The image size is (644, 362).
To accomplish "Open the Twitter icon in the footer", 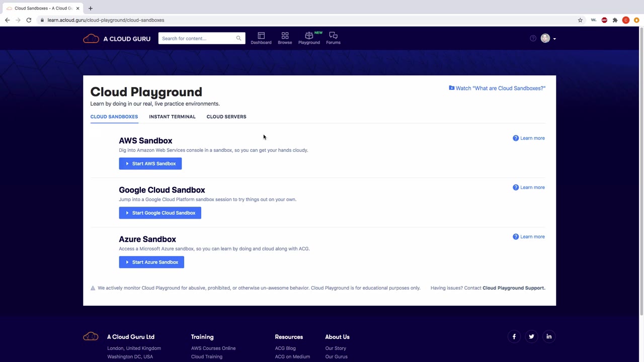I will [531, 337].
